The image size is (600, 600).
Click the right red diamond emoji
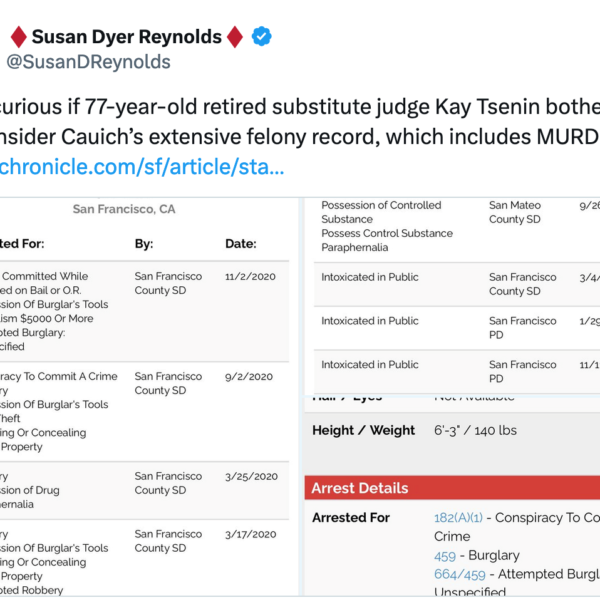[x=235, y=37]
